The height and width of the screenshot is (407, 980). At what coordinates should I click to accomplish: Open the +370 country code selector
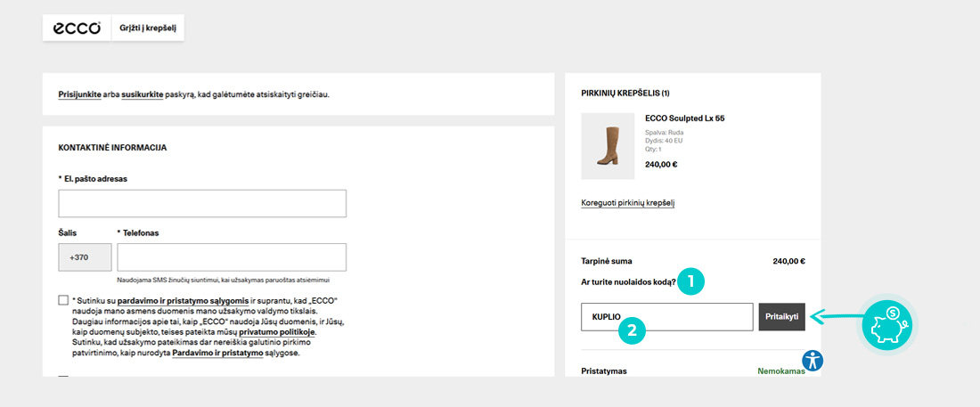[x=85, y=257]
